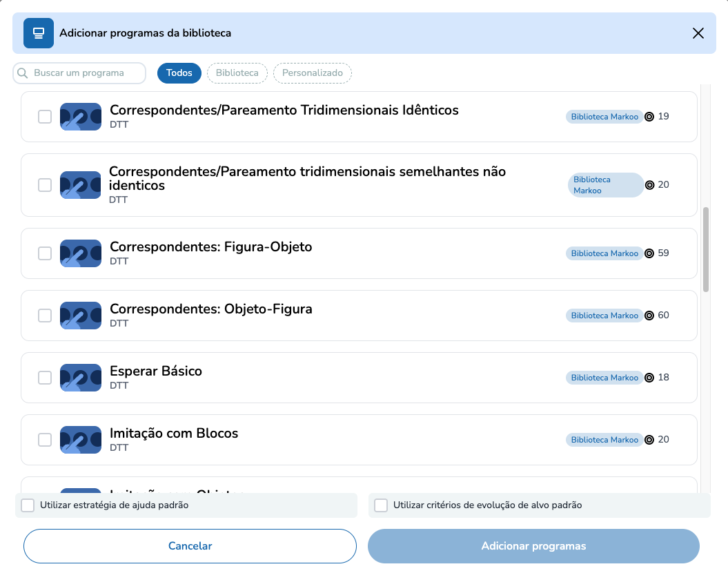Click target icon next to count 59
This screenshot has height=571, width=728.
click(x=649, y=253)
